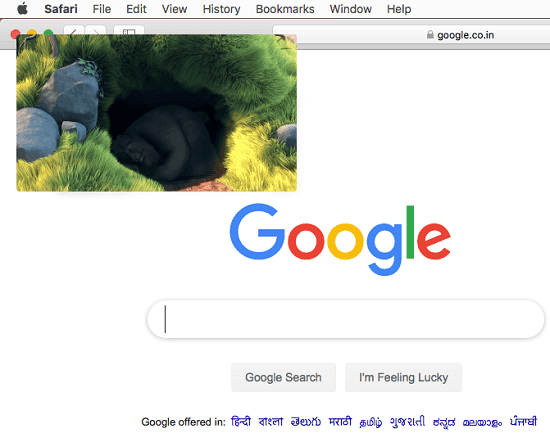Click the picture-in-picture video thumbnail
This screenshot has height=433, width=550.
[156, 113]
